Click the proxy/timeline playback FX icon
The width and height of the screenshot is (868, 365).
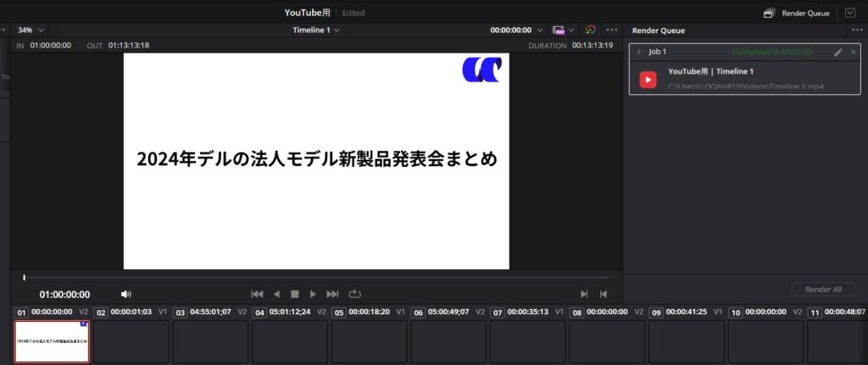coord(559,30)
